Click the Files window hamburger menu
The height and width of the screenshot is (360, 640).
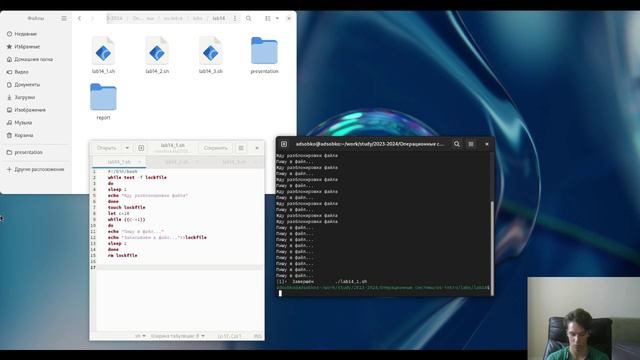pyautogui.click(x=64, y=18)
